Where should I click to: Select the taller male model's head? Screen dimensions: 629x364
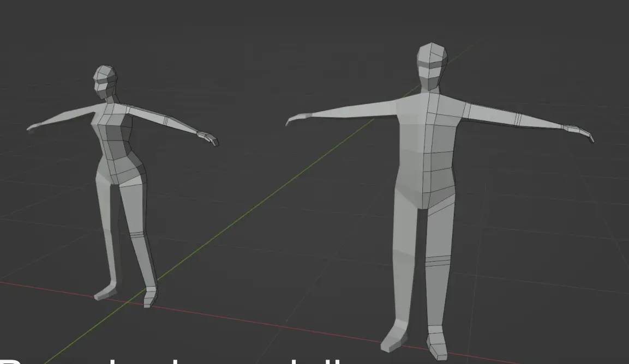click(432, 64)
